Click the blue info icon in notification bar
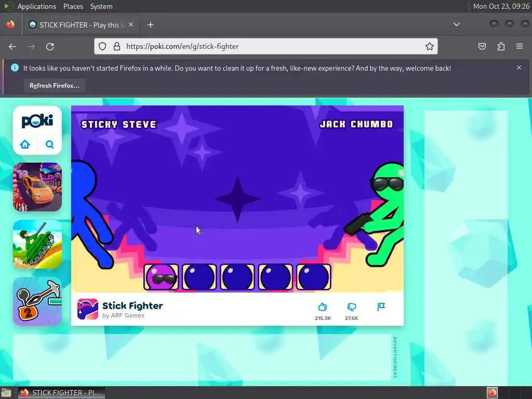Viewport: 532px width, 399px height. pyautogui.click(x=15, y=68)
